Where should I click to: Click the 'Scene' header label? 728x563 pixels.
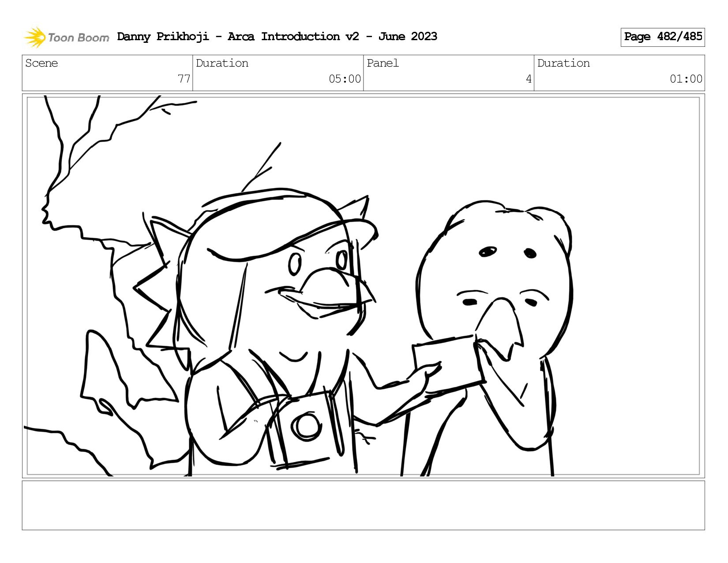[x=41, y=63]
